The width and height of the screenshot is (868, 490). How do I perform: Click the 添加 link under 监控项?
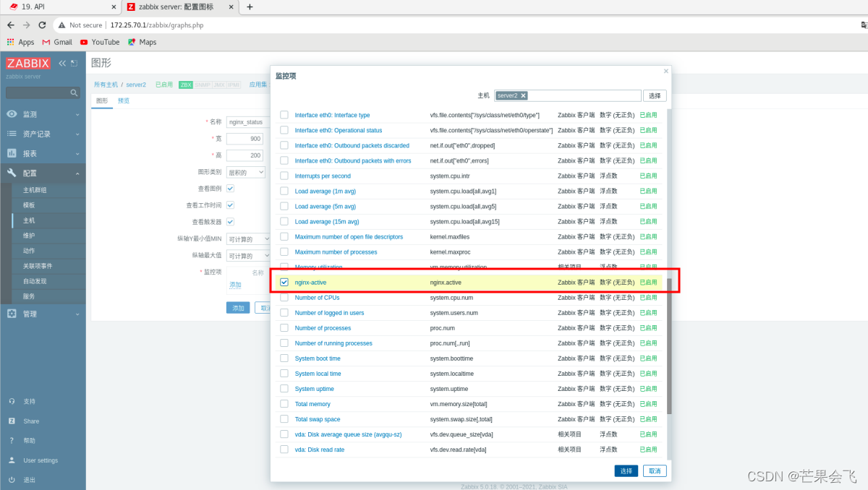(x=235, y=285)
